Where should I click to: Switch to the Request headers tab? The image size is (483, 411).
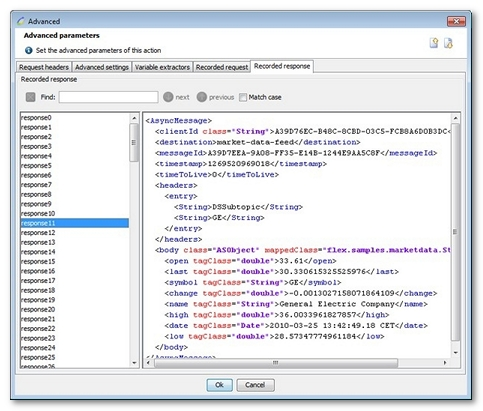click(44, 67)
